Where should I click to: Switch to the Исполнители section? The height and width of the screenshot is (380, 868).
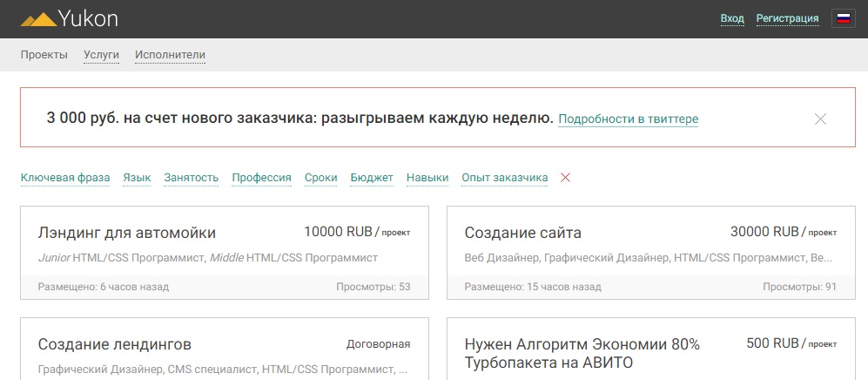[x=170, y=55]
